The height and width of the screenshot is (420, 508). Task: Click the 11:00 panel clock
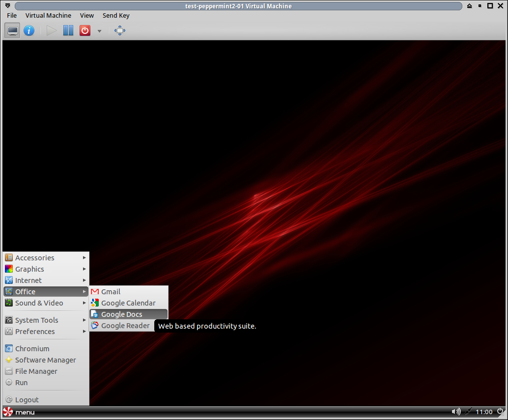click(484, 412)
